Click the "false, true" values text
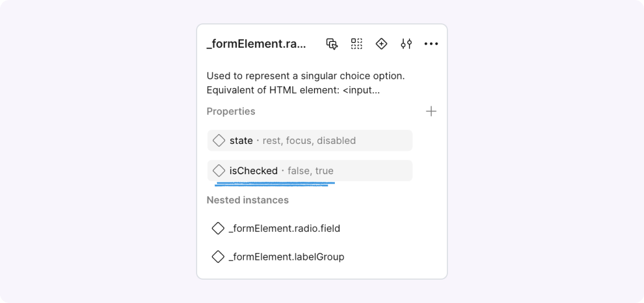Viewport: 644px width, 303px height. 310,171
